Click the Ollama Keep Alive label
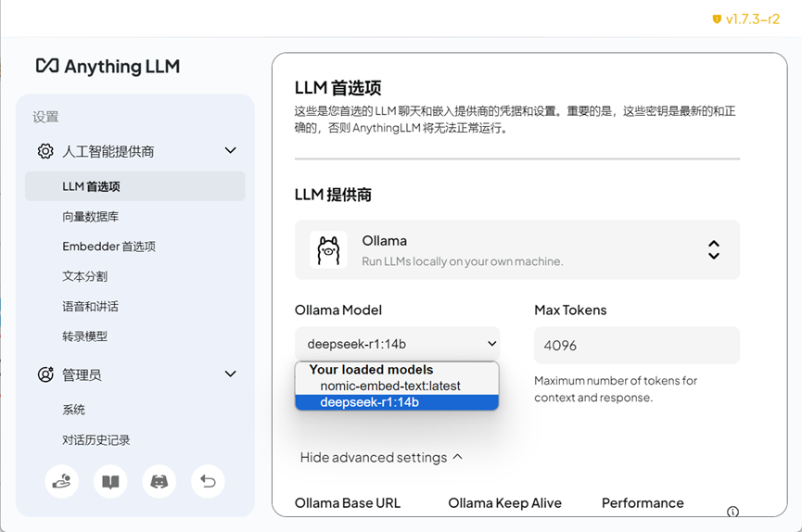The height and width of the screenshot is (532, 802). point(504,503)
